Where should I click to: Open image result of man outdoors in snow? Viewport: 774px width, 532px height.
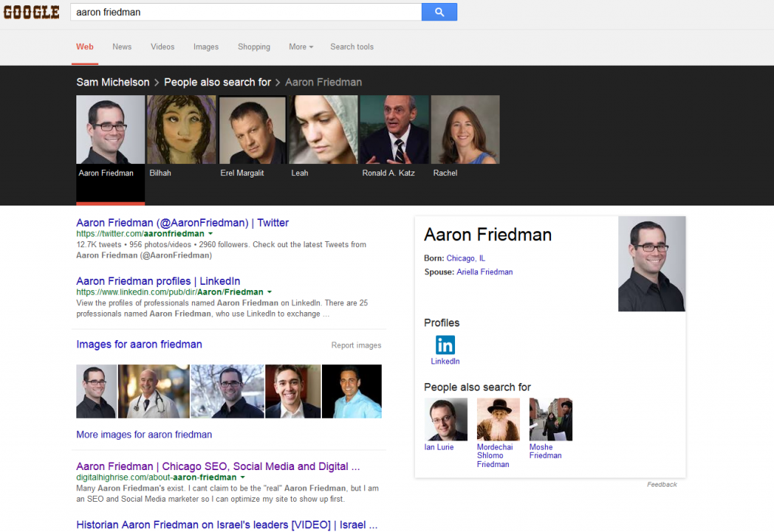click(228, 391)
